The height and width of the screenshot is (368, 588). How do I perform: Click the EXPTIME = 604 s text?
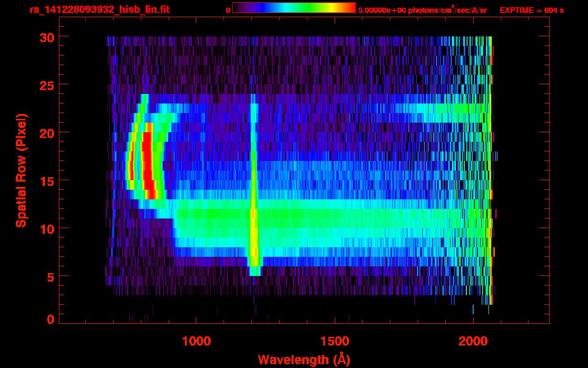(531, 10)
